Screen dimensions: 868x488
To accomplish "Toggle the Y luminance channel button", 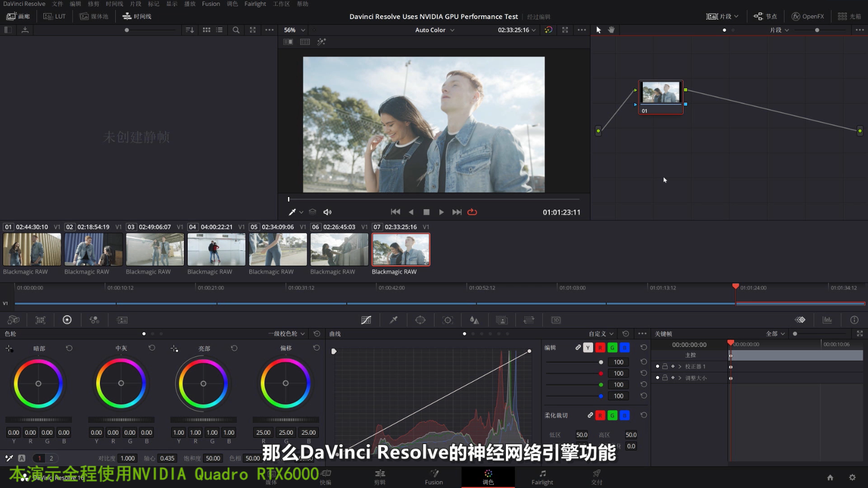I will [x=588, y=348].
